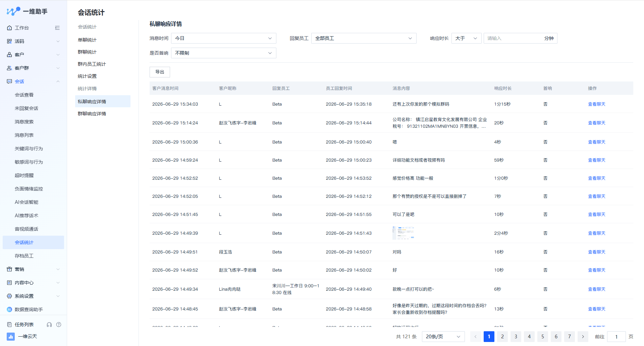
Task: Open the help question mark icon
Action: [59, 325]
